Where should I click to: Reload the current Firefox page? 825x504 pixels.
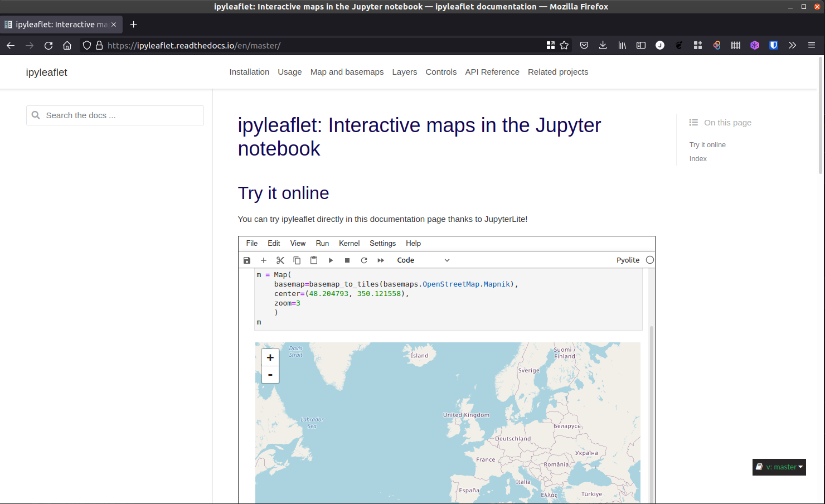point(48,46)
